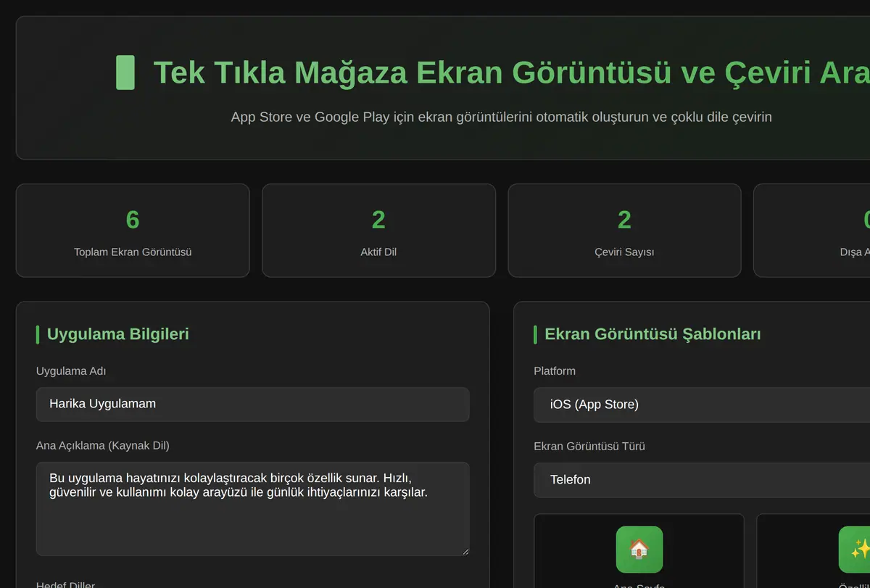
Task: Open the Platform dropdown showing iOS (App Store)
Action: click(x=702, y=405)
